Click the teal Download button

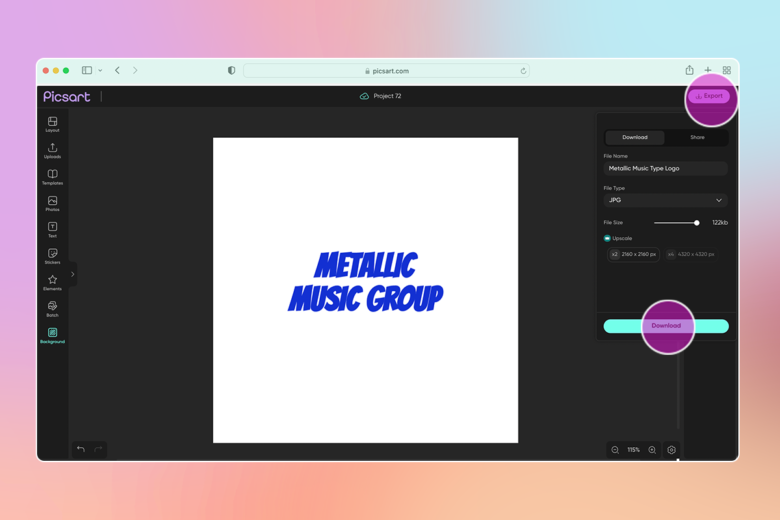click(x=666, y=326)
